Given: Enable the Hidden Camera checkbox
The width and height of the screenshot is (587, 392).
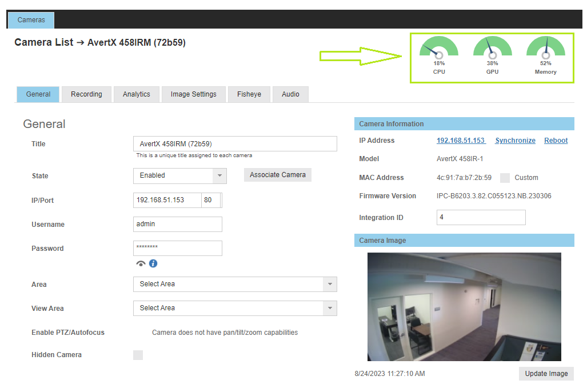Looking at the screenshot, I should 138,355.
